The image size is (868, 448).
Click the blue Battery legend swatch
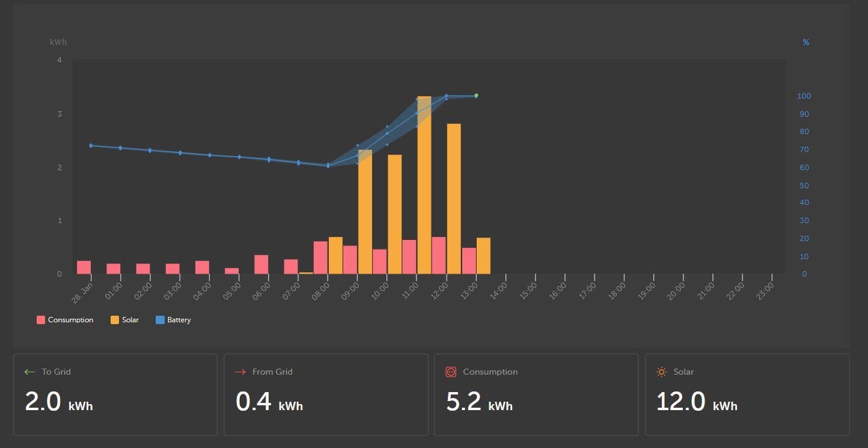click(160, 320)
